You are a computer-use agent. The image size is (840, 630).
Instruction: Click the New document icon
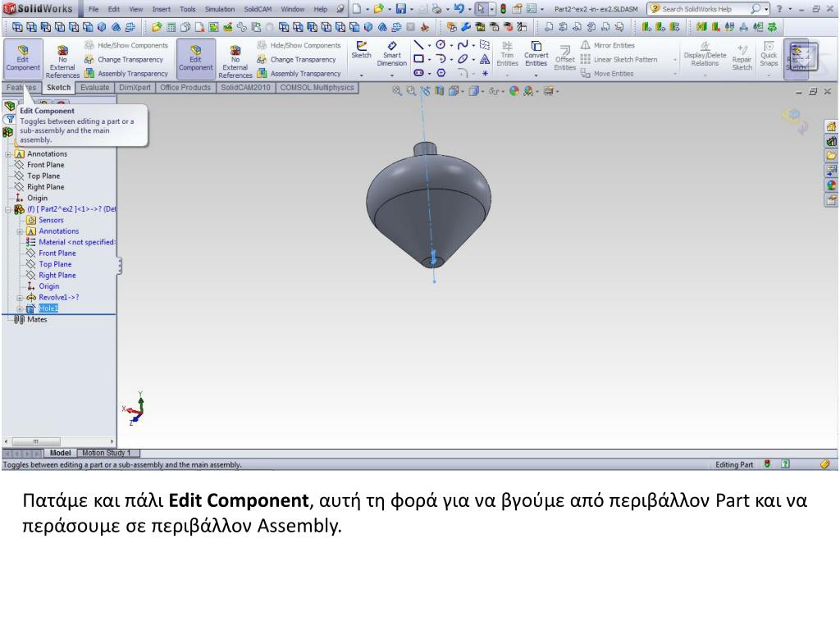pos(356,9)
